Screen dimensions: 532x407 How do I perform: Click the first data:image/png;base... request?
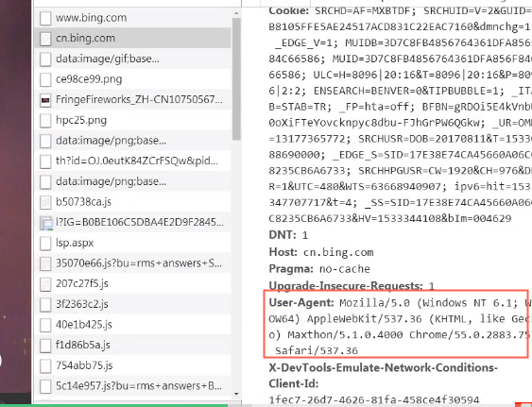tap(132, 141)
